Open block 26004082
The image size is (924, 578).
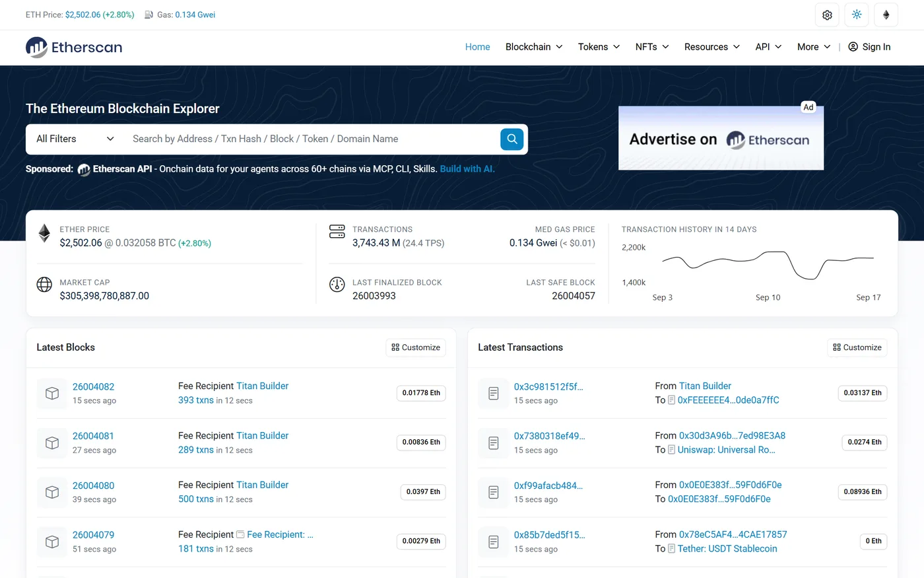pos(94,386)
